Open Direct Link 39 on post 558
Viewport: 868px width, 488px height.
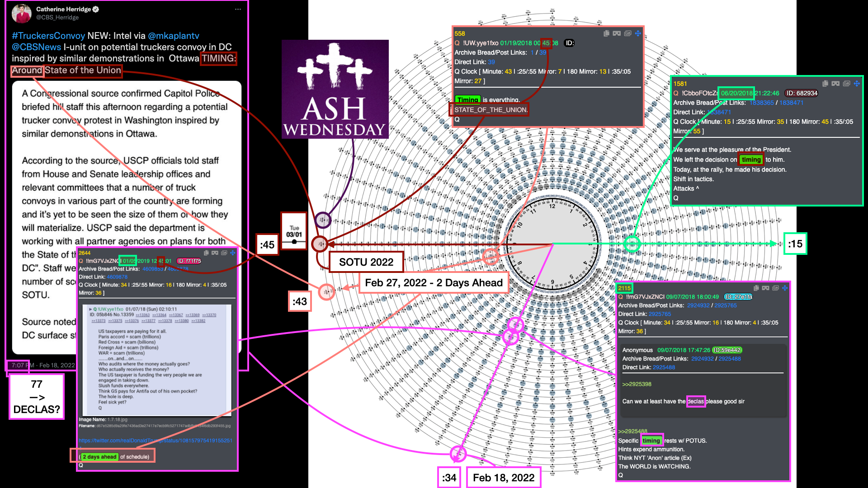(491, 62)
